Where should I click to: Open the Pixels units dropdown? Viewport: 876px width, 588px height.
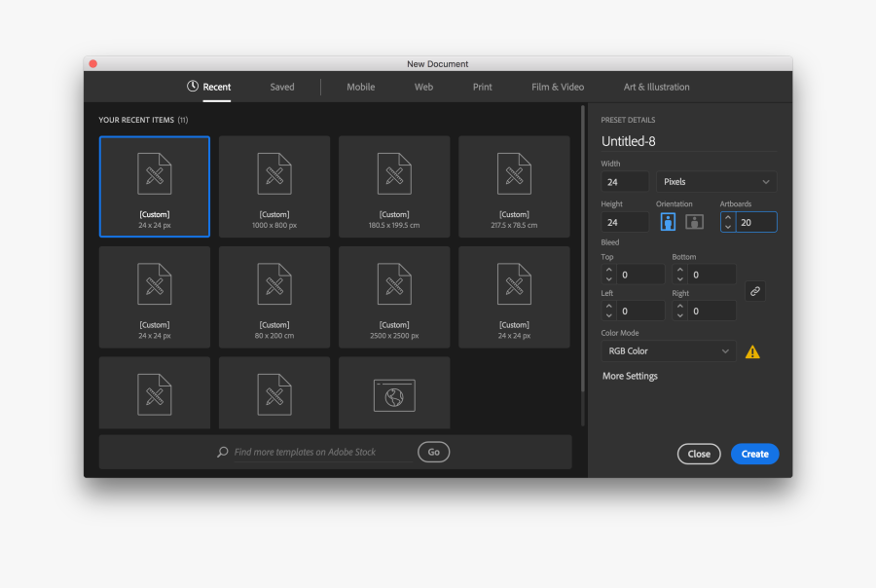[715, 181]
